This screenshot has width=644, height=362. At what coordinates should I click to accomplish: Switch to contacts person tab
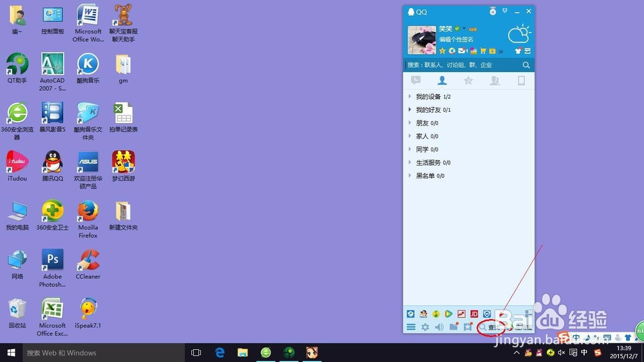point(442,81)
